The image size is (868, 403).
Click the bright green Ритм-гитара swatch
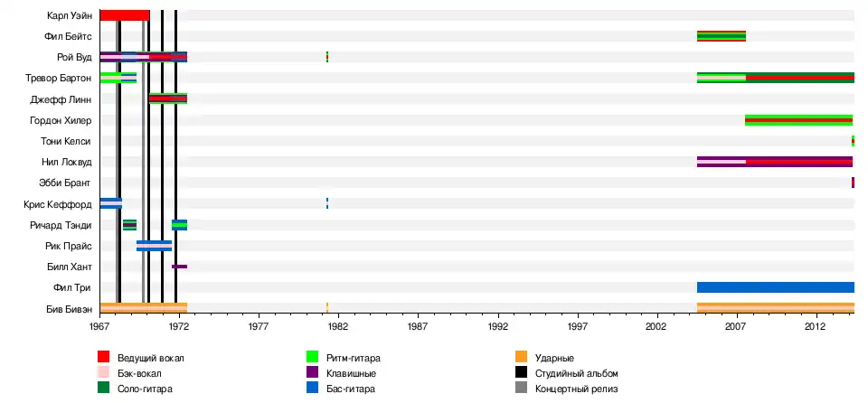(313, 359)
